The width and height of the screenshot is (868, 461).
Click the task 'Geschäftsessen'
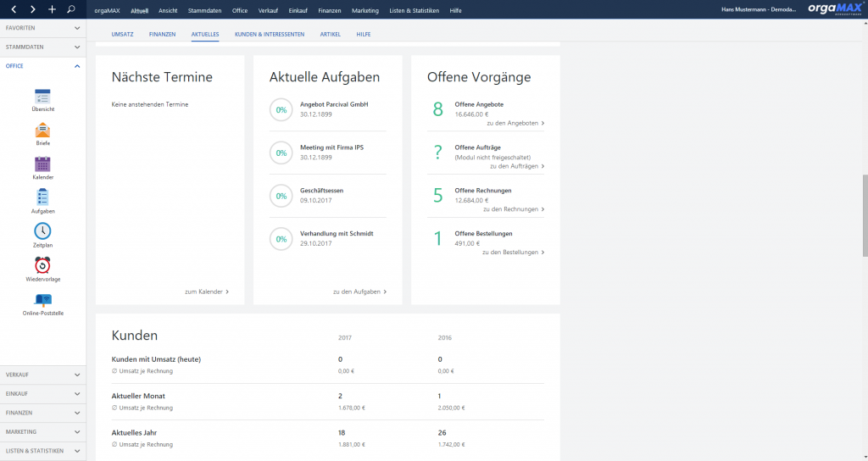pos(321,191)
